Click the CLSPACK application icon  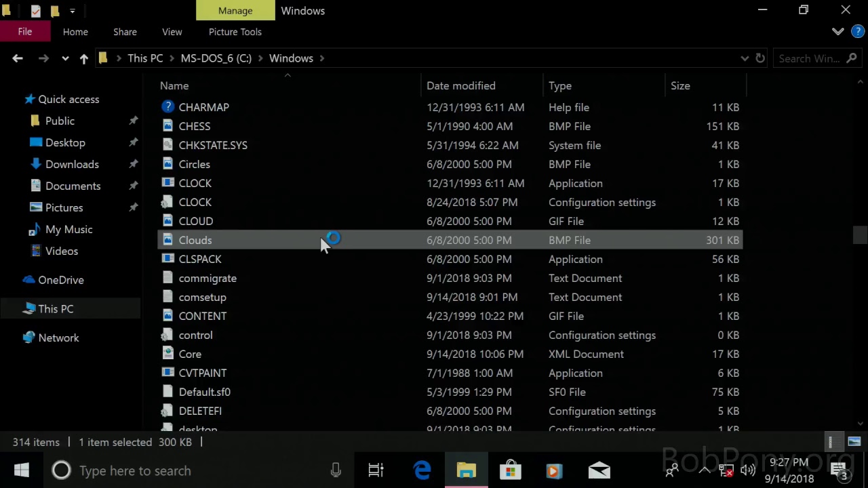point(167,259)
